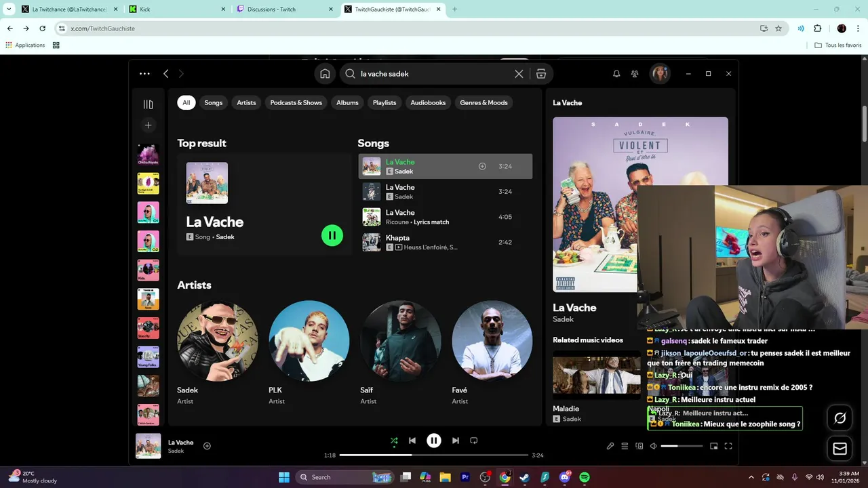
Task: Toggle the shuffle button in the player
Action: tap(394, 441)
